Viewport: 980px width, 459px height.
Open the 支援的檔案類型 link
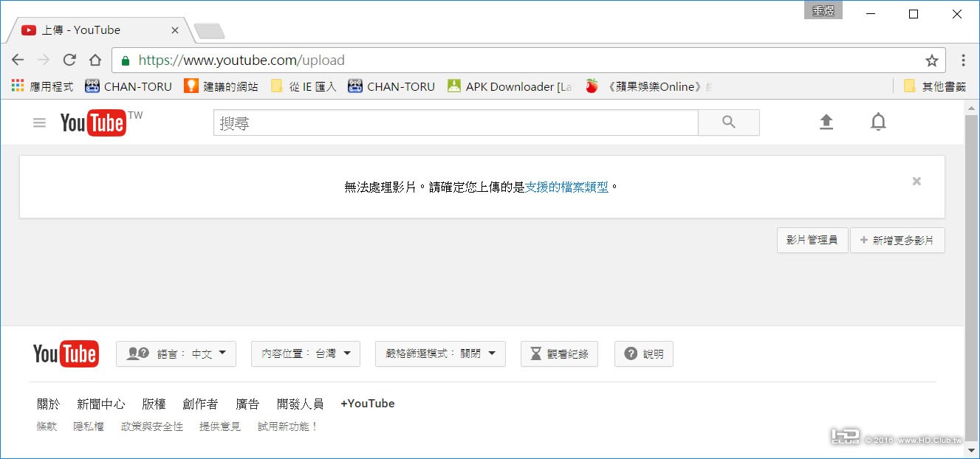566,187
